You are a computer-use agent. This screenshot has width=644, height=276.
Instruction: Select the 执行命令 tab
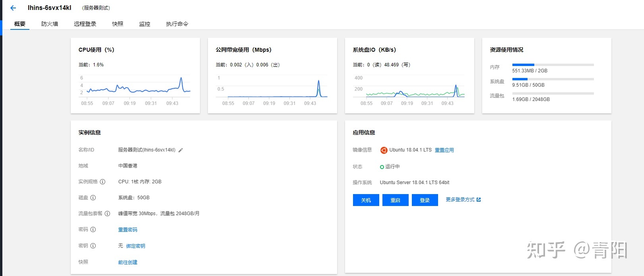[x=177, y=24]
